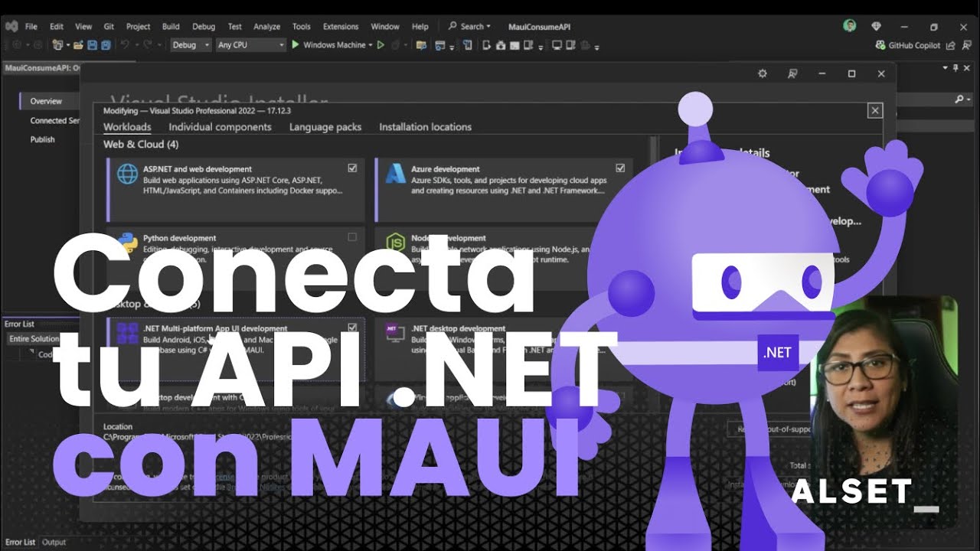Open the Git menu

[x=109, y=26]
